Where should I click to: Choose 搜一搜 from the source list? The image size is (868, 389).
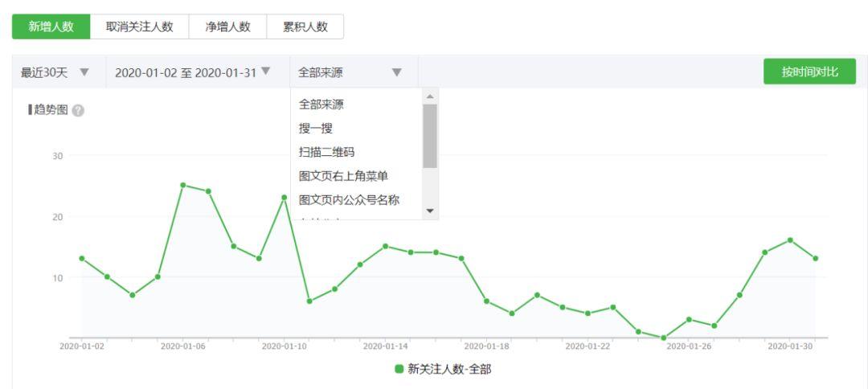pos(316,129)
